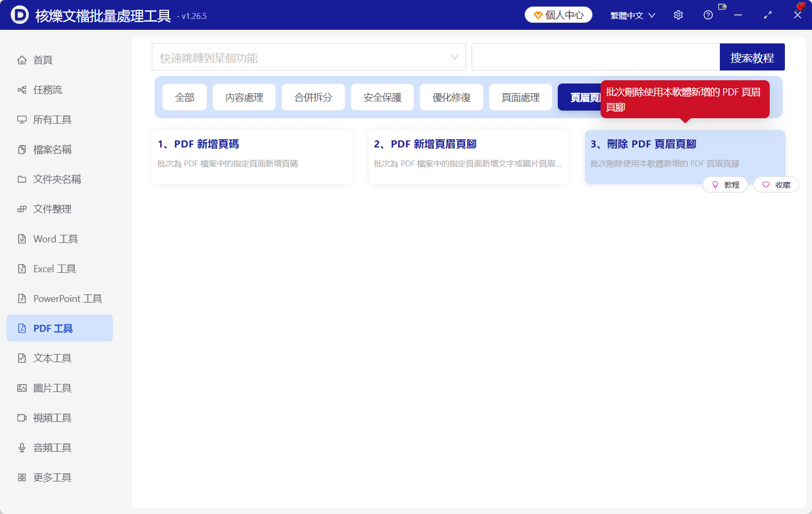Open the 繁體中文 language dropdown
This screenshot has height=514, width=812.
pyautogui.click(x=633, y=15)
